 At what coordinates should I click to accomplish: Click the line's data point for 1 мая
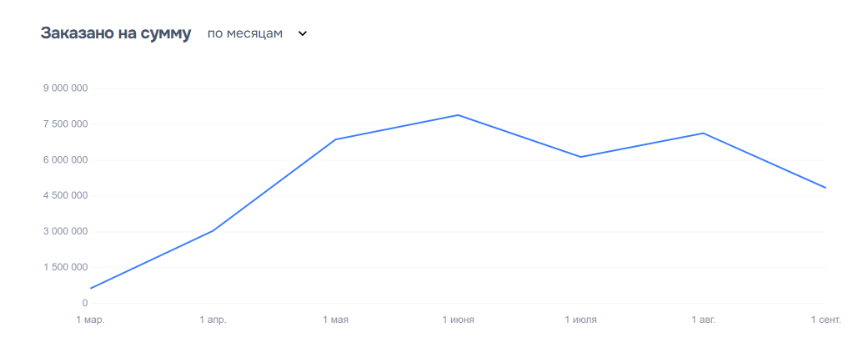335,139
